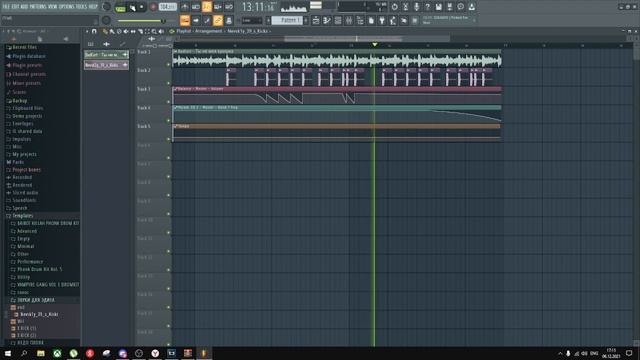This screenshot has height=360, width=640.
Task: Click the project info icon
Action: tap(460, 7)
